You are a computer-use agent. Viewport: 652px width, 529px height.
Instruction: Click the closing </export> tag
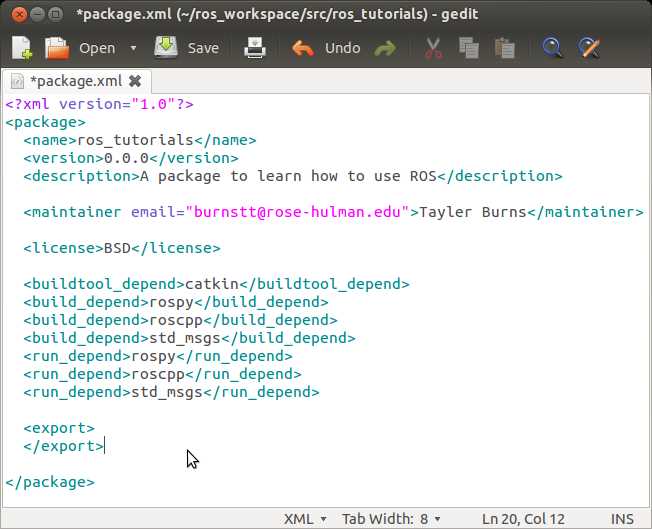pos(64,446)
